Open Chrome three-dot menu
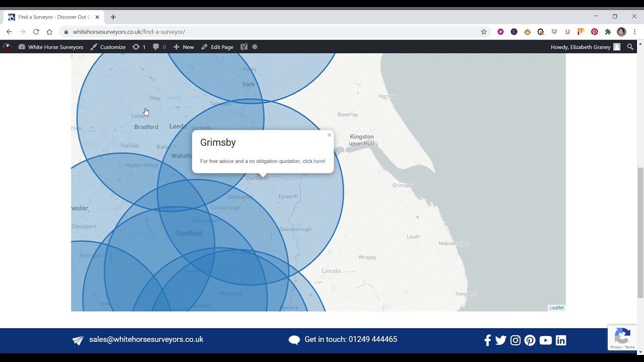Image resolution: width=644 pixels, height=362 pixels. [x=635, y=32]
